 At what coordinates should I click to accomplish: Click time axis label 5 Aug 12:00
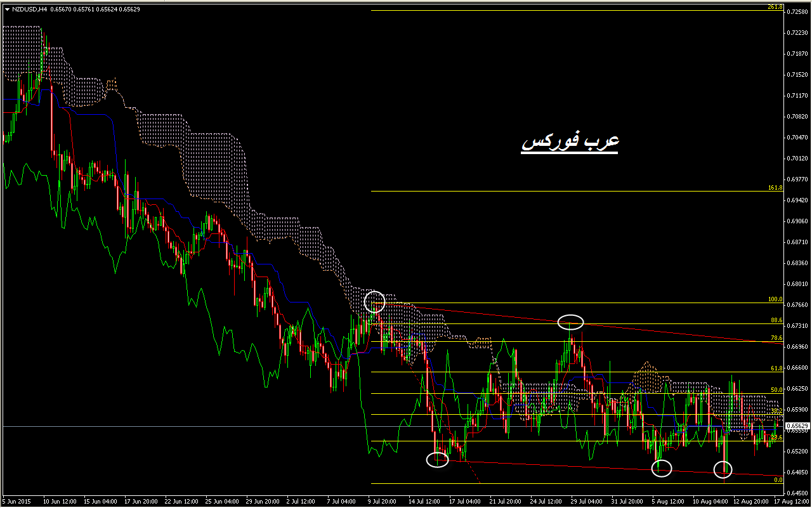(x=669, y=502)
